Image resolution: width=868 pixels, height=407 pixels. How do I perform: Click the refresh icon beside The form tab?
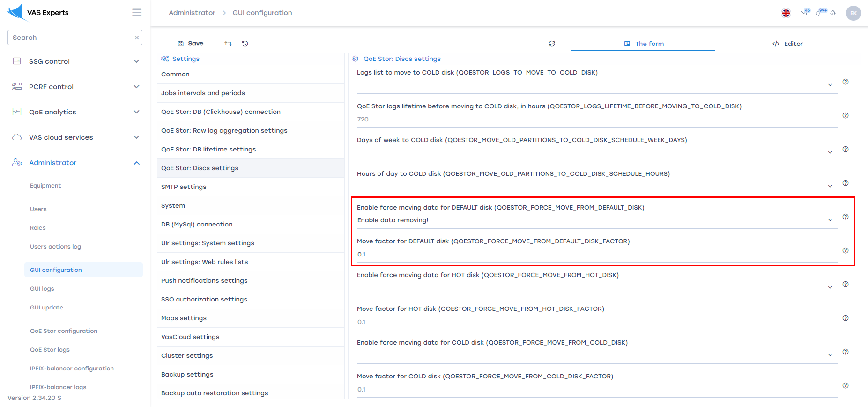pos(552,44)
